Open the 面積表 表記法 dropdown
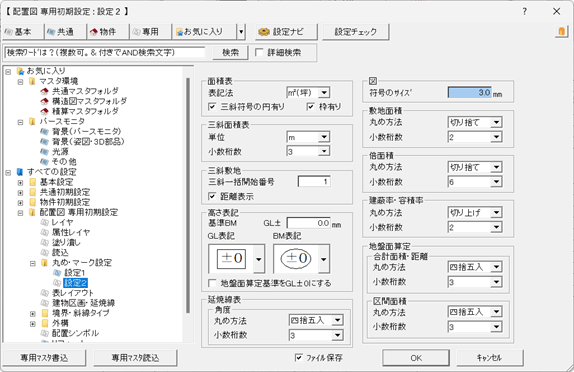This screenshot has height=372, width=574. click(x=324, y=93)
